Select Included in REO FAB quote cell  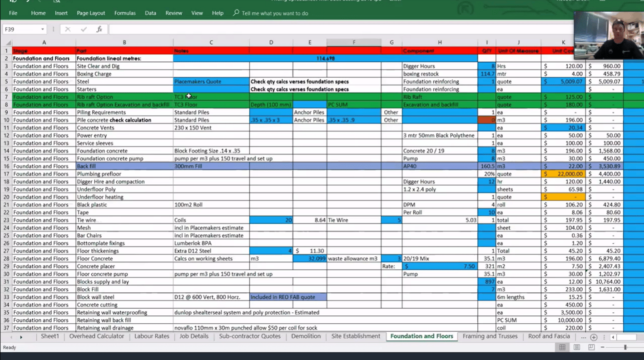click(x=288, y=297)
